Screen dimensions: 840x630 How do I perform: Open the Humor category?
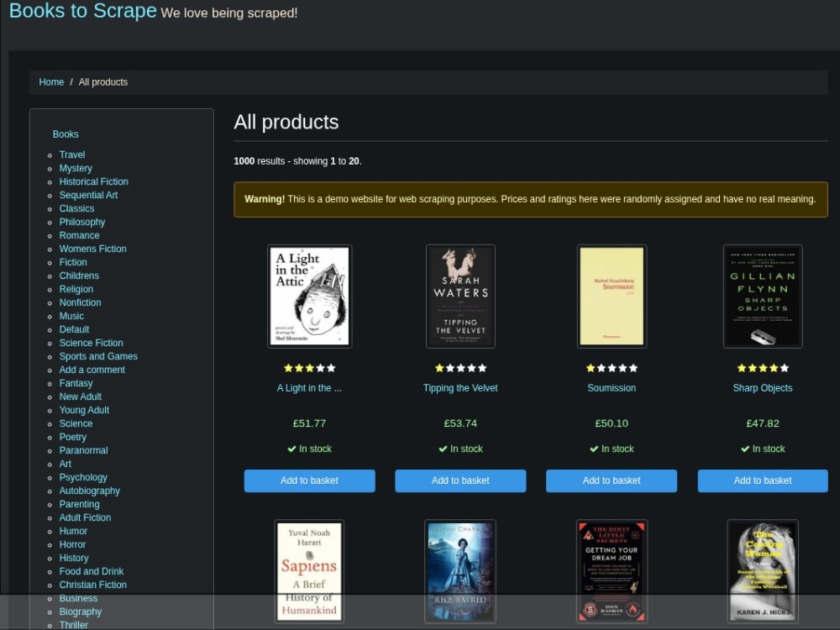(73, 531)
